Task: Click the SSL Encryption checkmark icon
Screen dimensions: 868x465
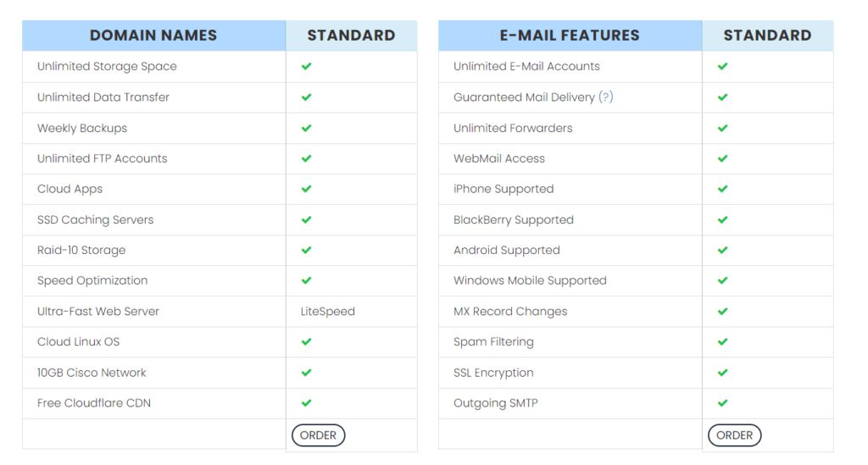Action: pyautogui.click(x=722, y=373)
